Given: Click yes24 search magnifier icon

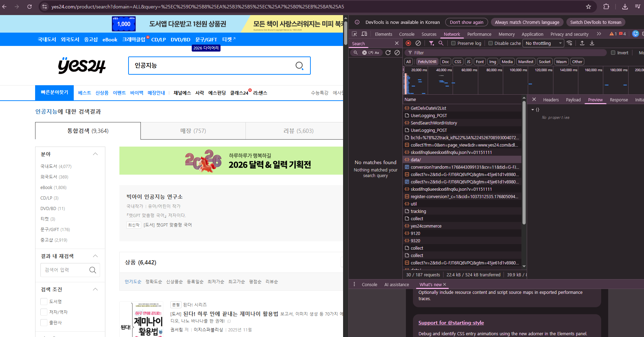Looking at the screenshot, I should (299, 66).
